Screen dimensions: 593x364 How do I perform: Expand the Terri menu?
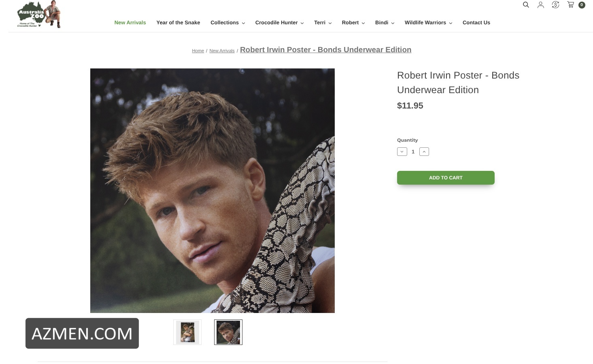tap(323, 23)
